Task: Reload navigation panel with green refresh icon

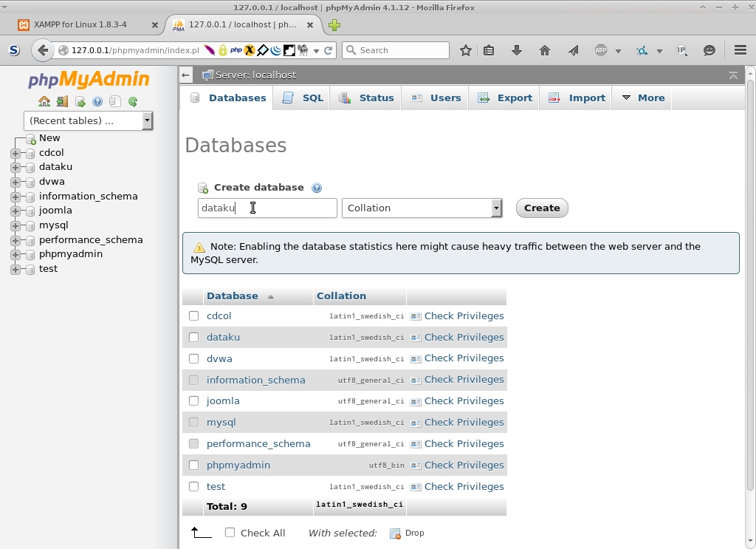Action: pyautogui.click(x=133, y=101)
